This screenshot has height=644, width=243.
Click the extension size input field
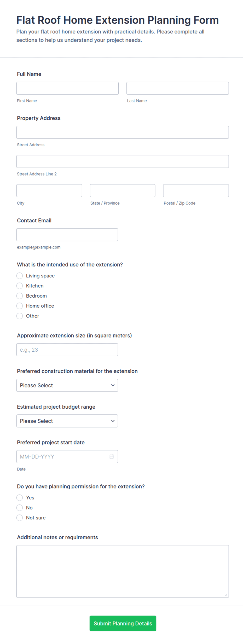click(x=67, y=350)
